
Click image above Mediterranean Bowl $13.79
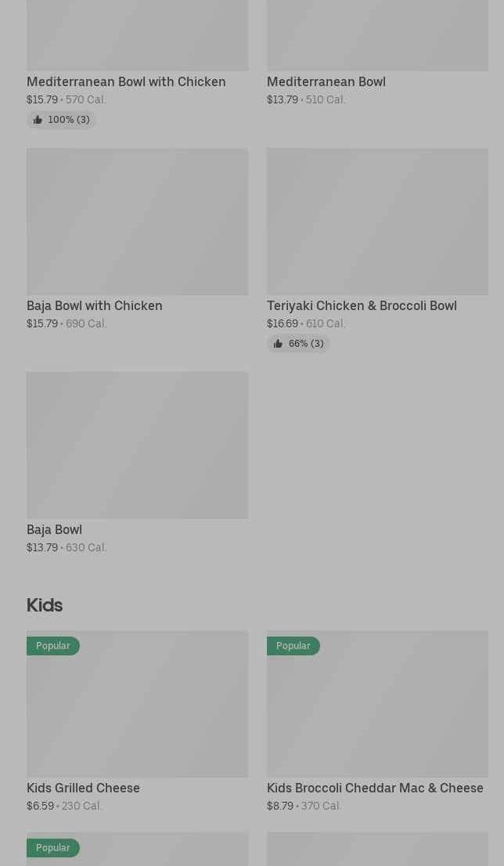[x=377, y=35]
